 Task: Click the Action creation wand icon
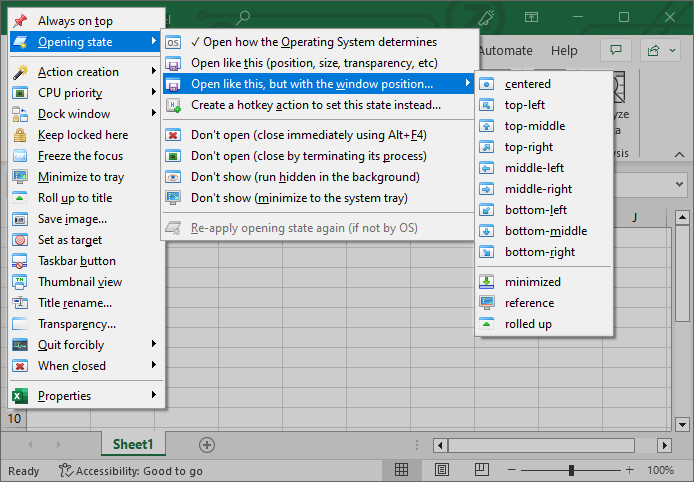pyautogui.click(x=20, y=72)
